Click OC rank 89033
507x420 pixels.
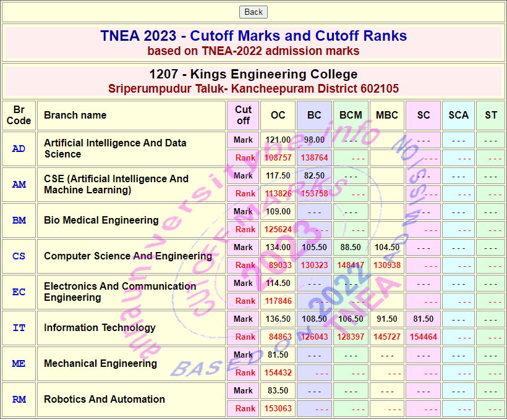pyautogui.click(x=280, y=265)
